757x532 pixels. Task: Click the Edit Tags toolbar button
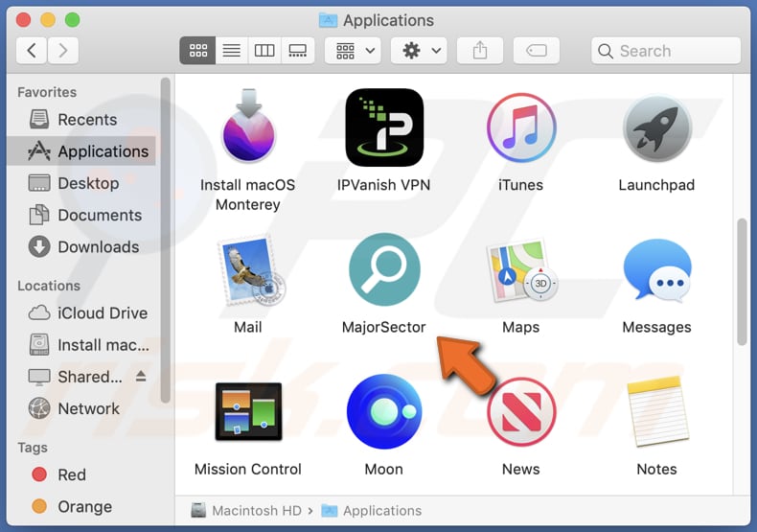point(537,50)
